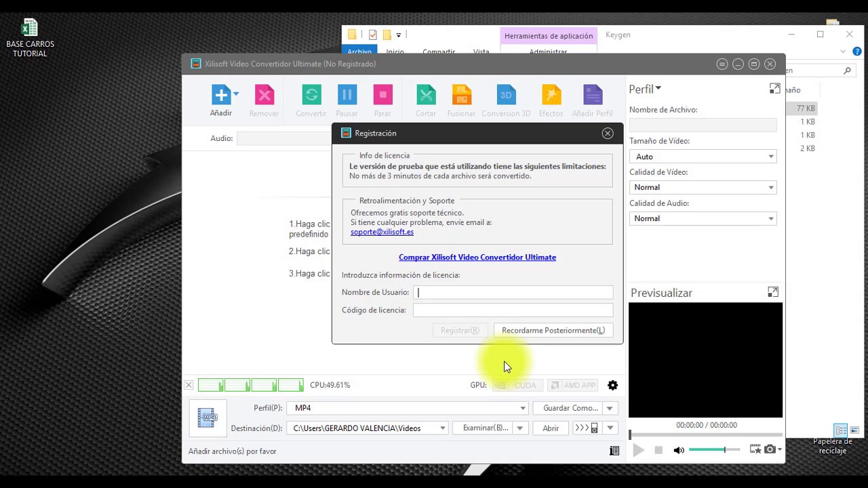Mute the preview speaker icon
This screenshot has width=868, height=488.
click(x=679, y=450)
